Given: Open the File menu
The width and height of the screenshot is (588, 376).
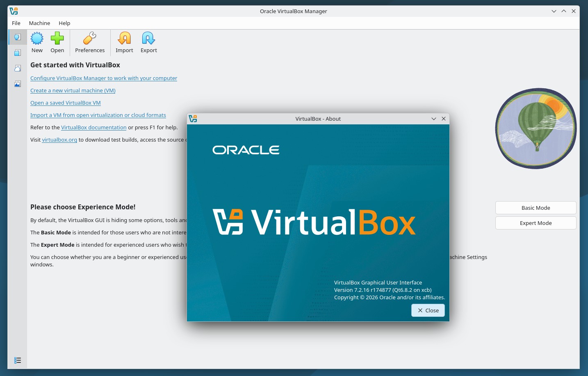Looking at the screenshot, I should tap(16, 23).
